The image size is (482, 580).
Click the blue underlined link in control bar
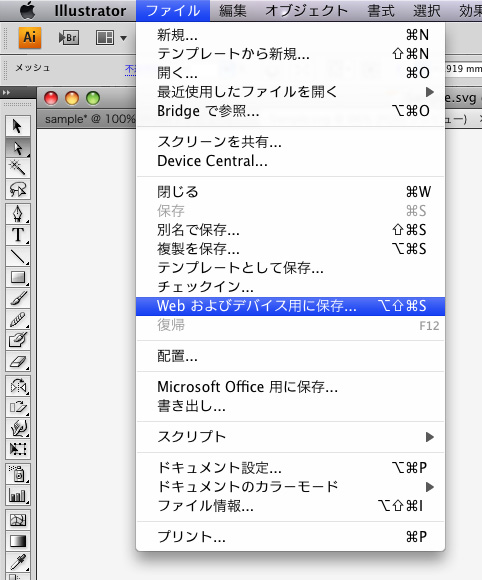click(131, 69)
